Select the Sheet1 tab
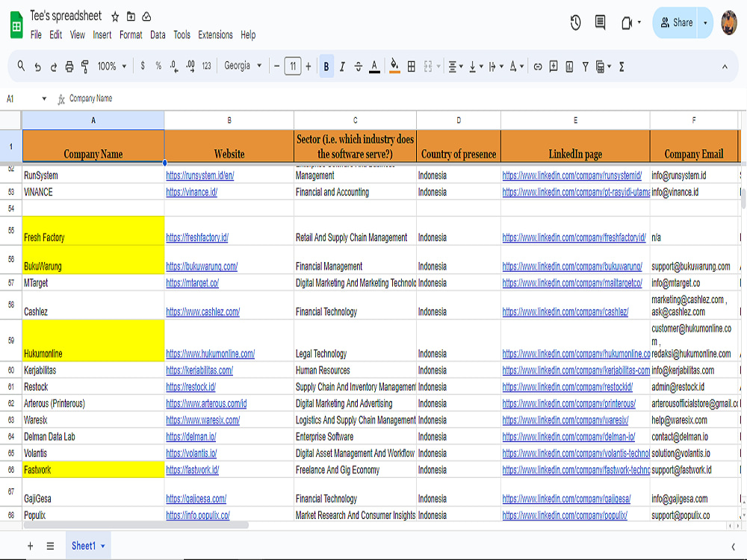747x560 pixels. click(88, 546)
